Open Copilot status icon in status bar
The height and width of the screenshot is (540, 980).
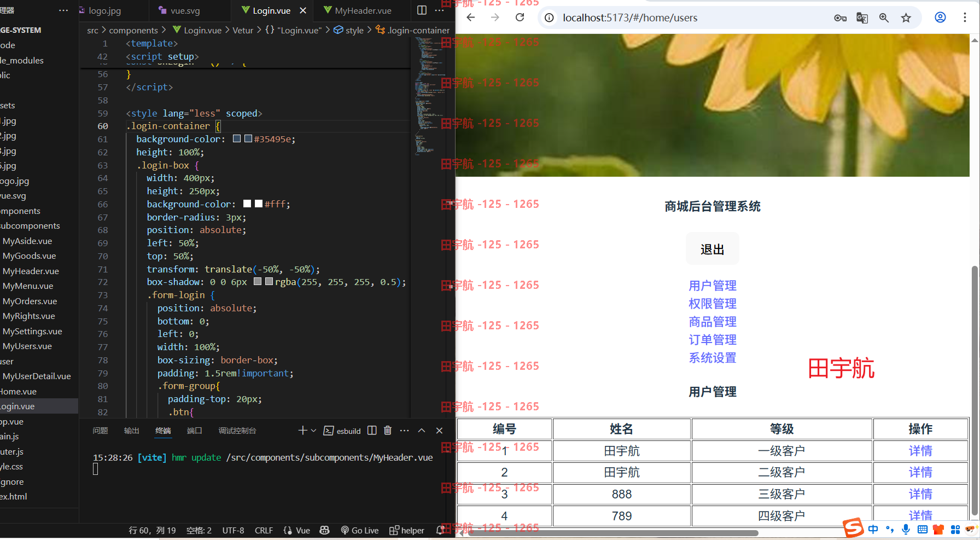click(x=324, y=530)
